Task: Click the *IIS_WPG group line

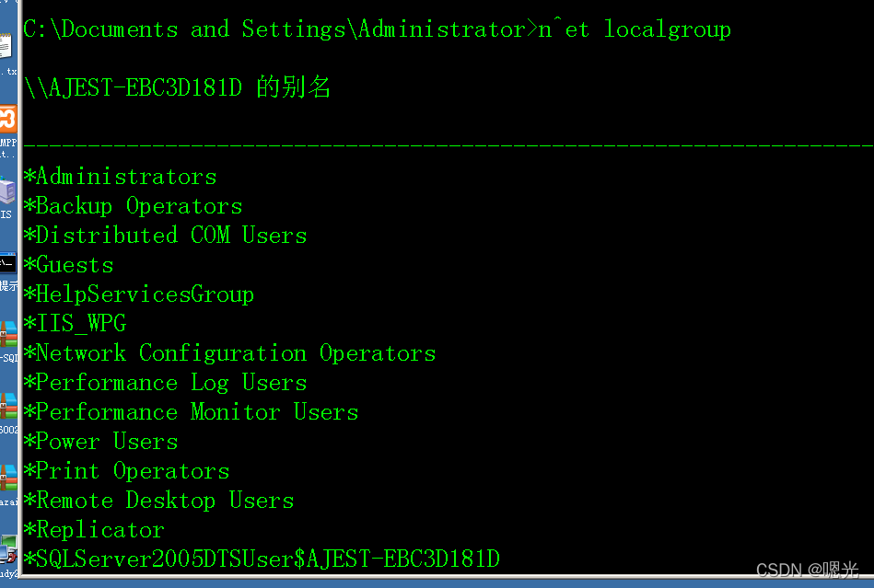Action: [76, 324]
